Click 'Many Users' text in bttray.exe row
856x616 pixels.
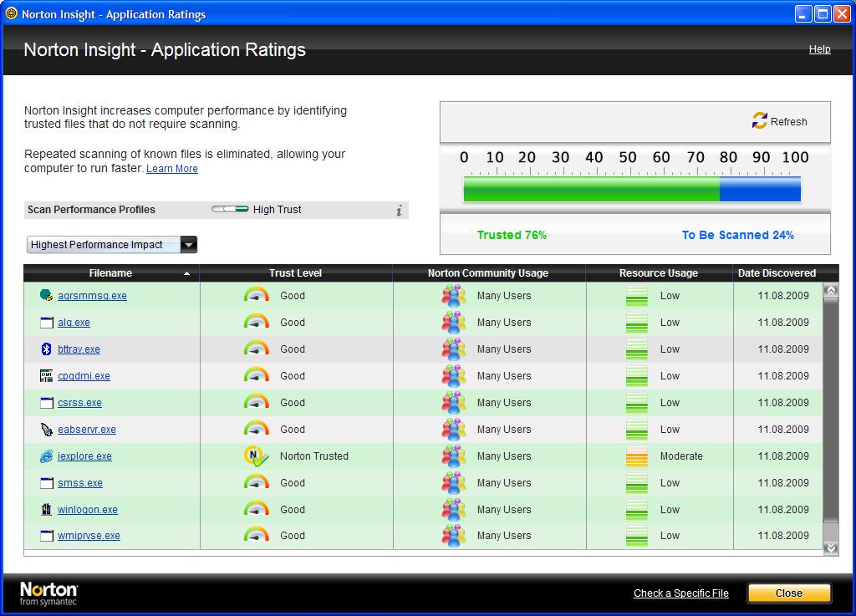click(504, 349)
